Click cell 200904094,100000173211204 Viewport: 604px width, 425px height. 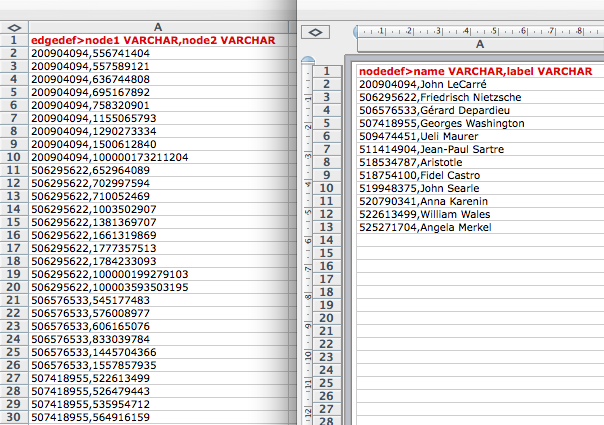(x=158, y=157)
